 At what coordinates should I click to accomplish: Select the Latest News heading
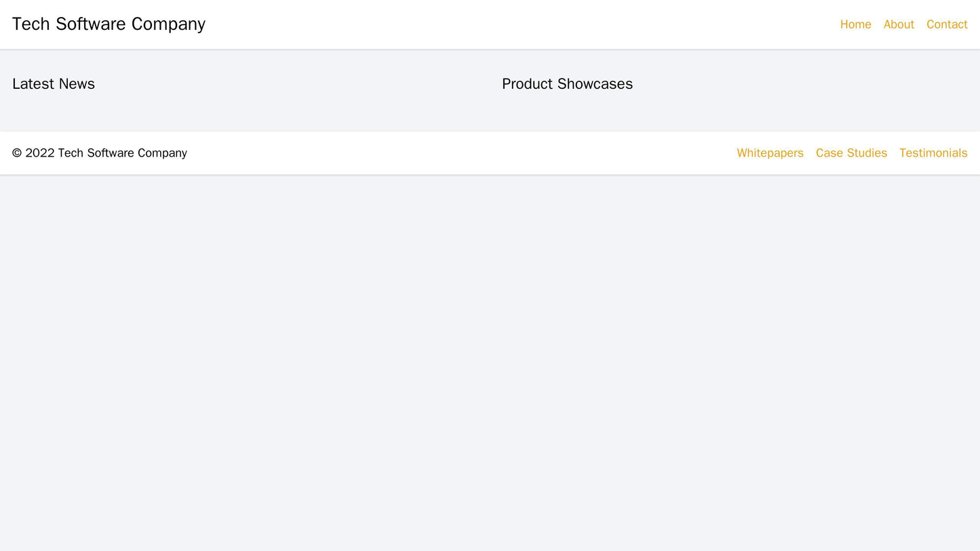click(x=54, y=84)
